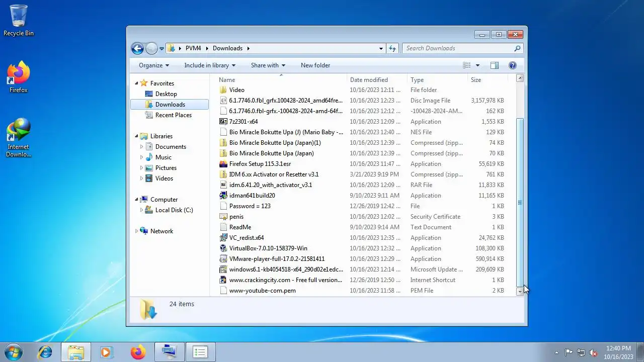Select idman641build20 application icon
The image size is (644, 362).
click(224, 196)
